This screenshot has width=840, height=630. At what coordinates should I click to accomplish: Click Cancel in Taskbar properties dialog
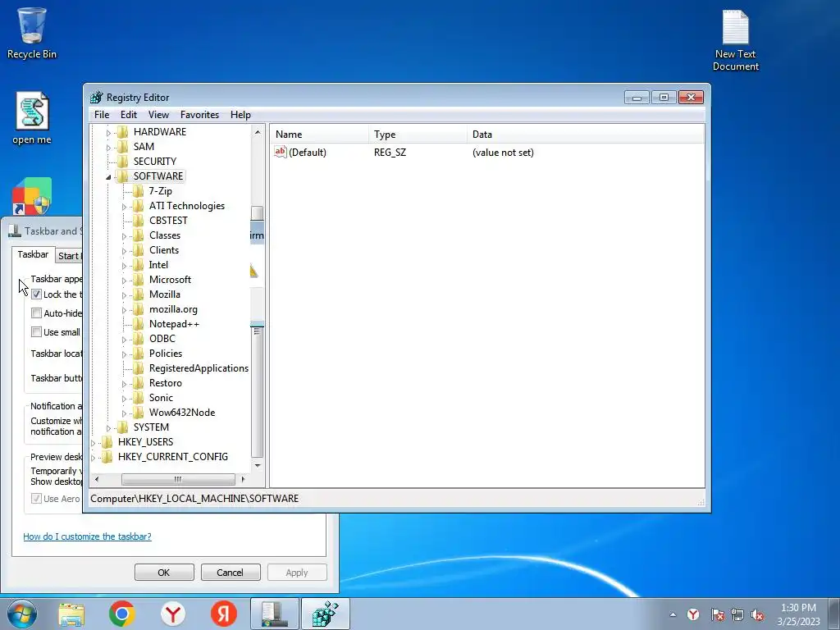coord(231,572)
